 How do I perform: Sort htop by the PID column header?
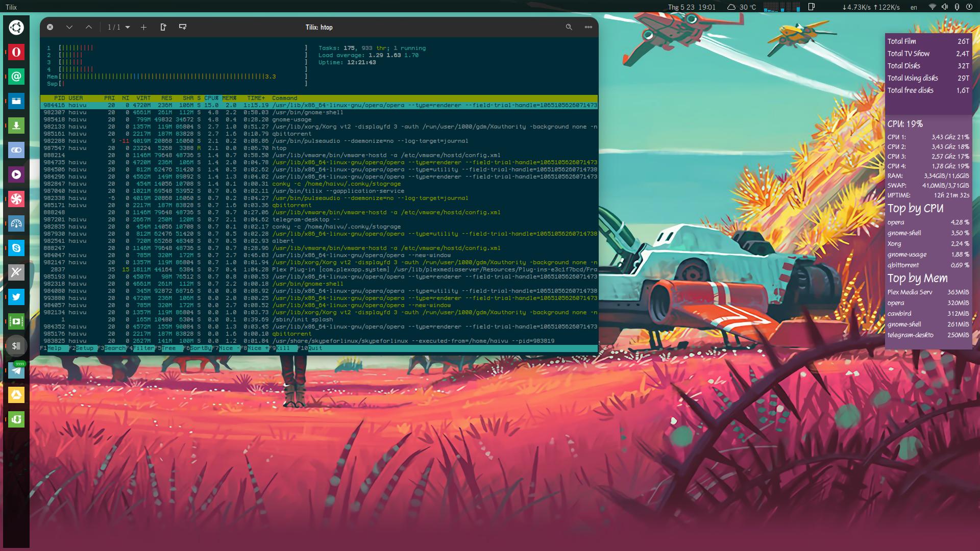(59, 98)
